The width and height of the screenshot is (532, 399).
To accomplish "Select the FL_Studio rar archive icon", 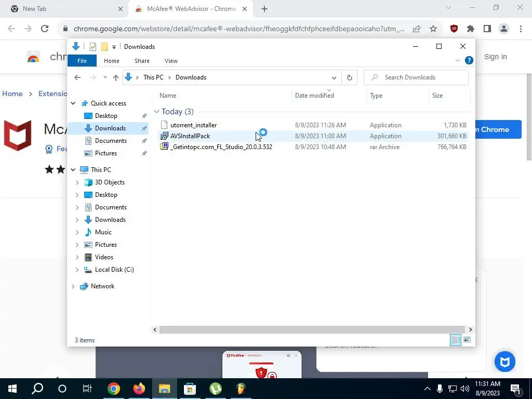I will pos(164,147).
